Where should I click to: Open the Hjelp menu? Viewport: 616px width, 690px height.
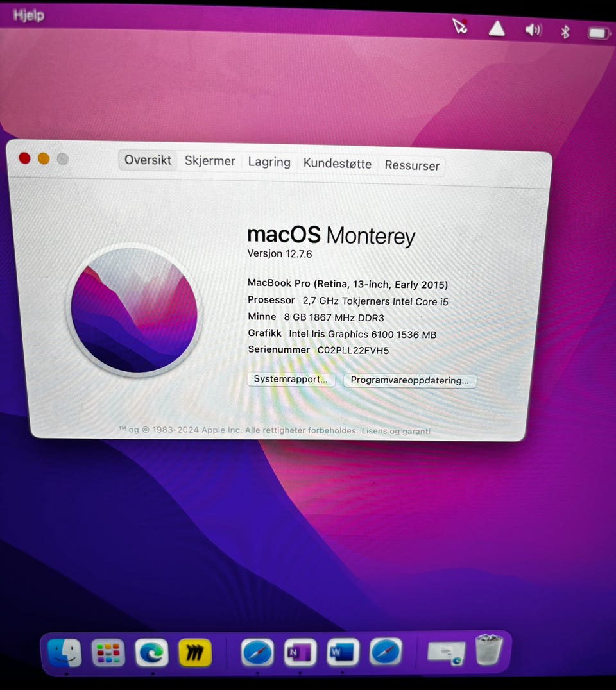pyautogui.click(x=29, y=15)
